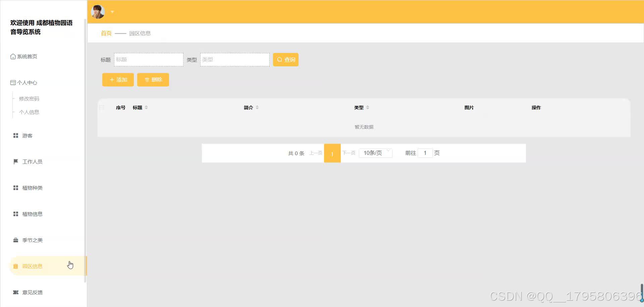Focus the 标题 search input field

coord(149,59)
